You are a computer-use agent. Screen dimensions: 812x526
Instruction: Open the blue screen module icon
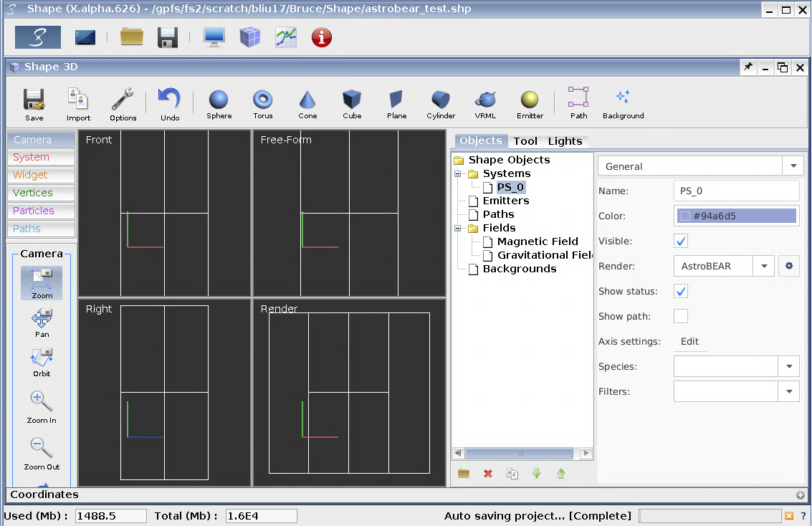coord(85,37)
